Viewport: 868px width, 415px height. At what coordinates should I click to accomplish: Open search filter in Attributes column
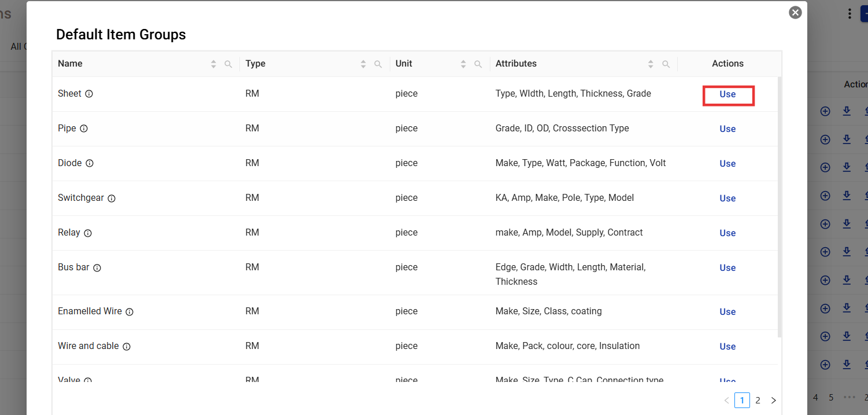point(666,64)
